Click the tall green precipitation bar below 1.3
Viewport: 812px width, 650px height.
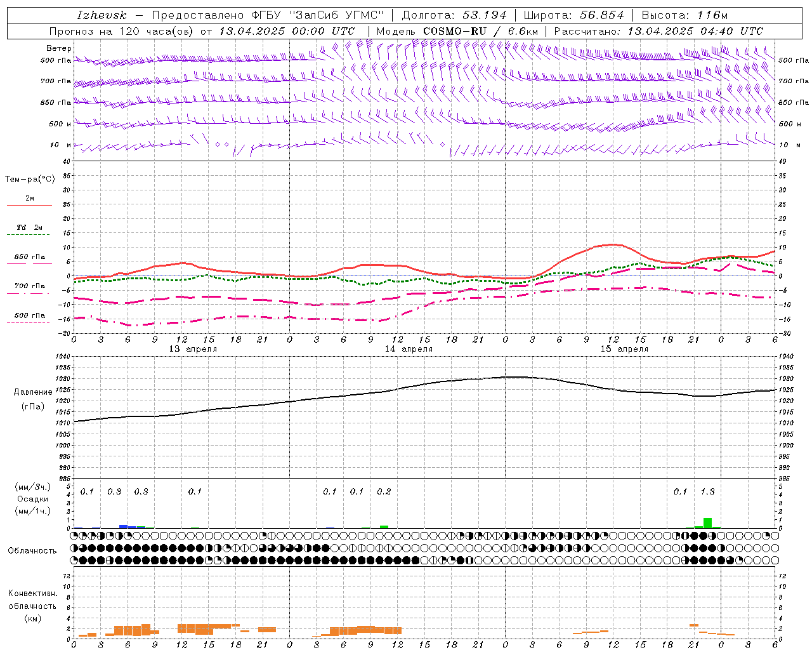707,523
